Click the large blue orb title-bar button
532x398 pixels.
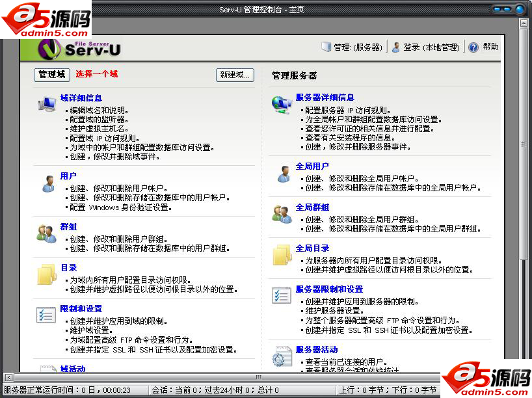520,9
